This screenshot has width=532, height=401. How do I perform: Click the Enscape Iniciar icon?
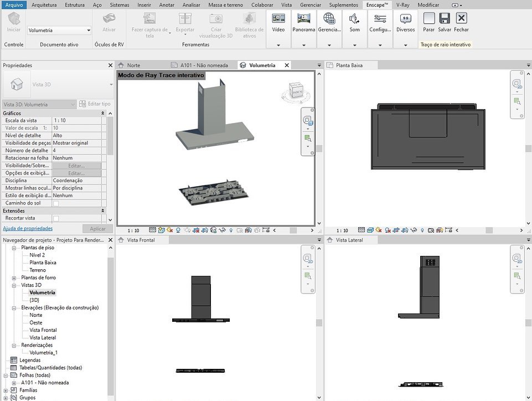(14, 18)
